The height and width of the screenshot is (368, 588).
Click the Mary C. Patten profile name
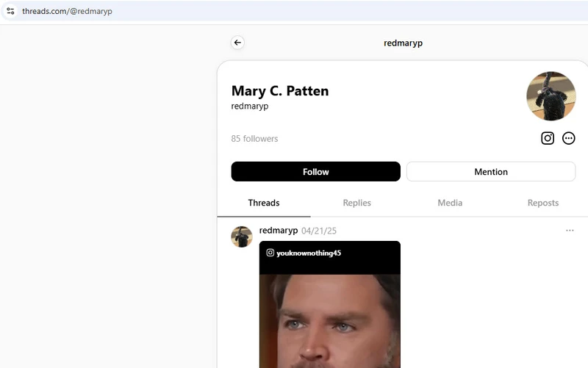(280, 91)
